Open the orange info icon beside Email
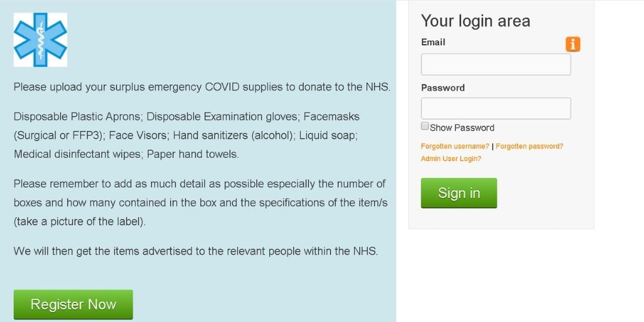Screen dimensions: 644x322 click(573, 44)
